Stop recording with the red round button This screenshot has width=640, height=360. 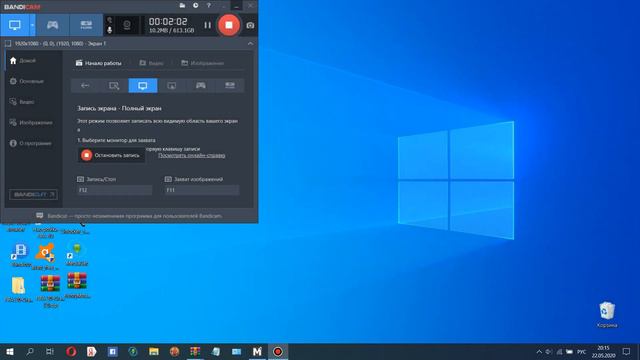(229, 25)
